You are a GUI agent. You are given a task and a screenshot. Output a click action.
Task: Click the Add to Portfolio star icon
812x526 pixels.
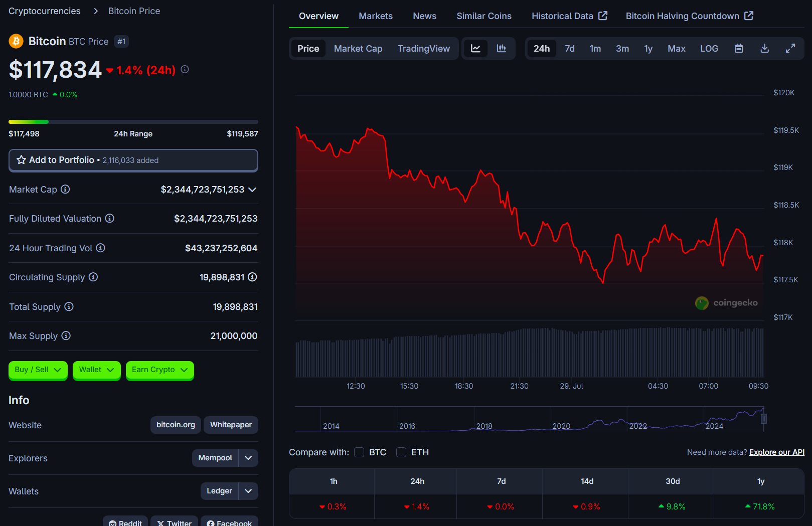tap(21, 160)
